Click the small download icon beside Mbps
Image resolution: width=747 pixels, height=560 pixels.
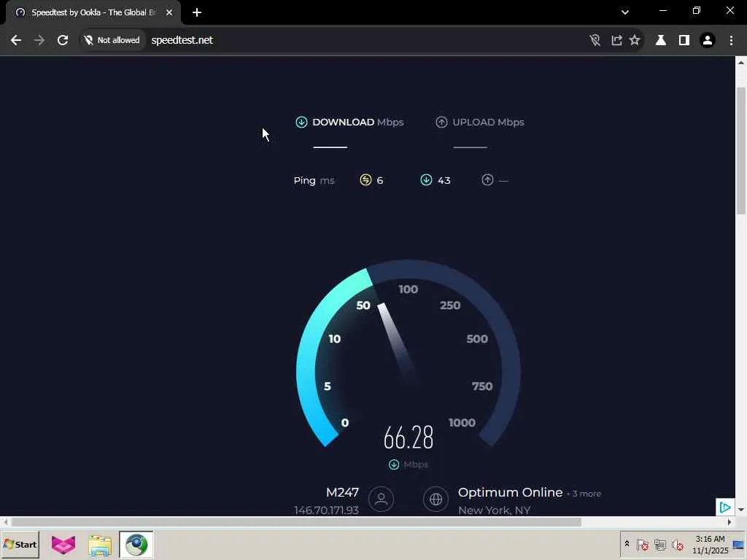click(393, 464)
